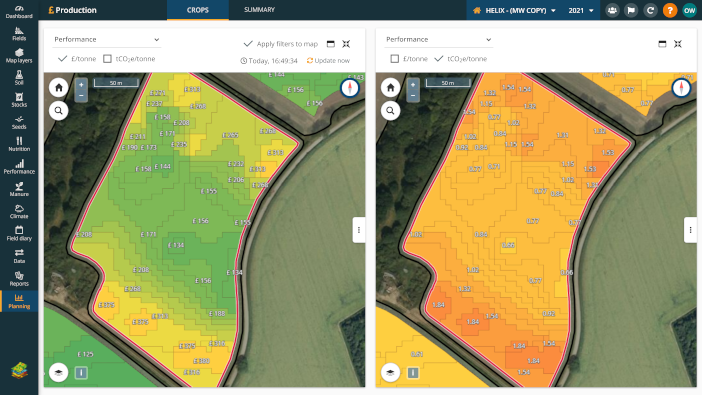Screen dimensions: 702x395
Task: Open the OW user profile avatar
Action: pyautogui.click(x=689, y=10)
